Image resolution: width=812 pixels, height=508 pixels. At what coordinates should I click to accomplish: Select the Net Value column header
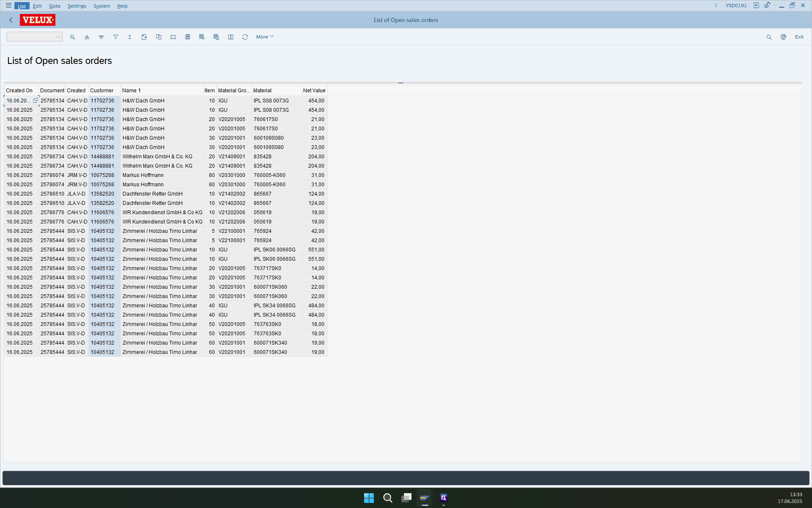[x=314, y=91]
